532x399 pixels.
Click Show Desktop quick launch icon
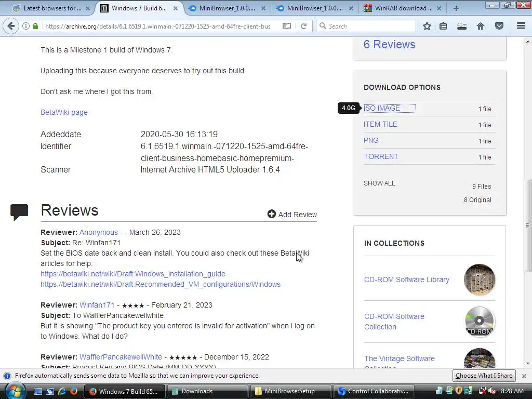pyautogui.click(x=37, y=391)
